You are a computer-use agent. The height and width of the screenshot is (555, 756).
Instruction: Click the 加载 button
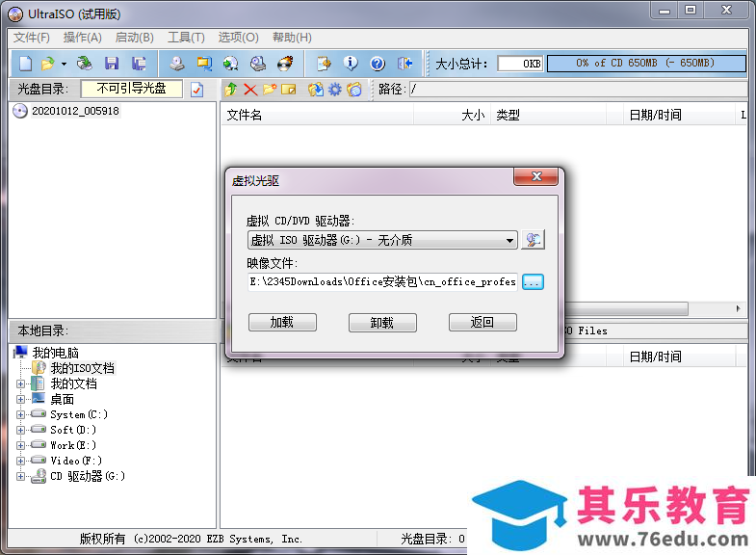tap(282, 322)
